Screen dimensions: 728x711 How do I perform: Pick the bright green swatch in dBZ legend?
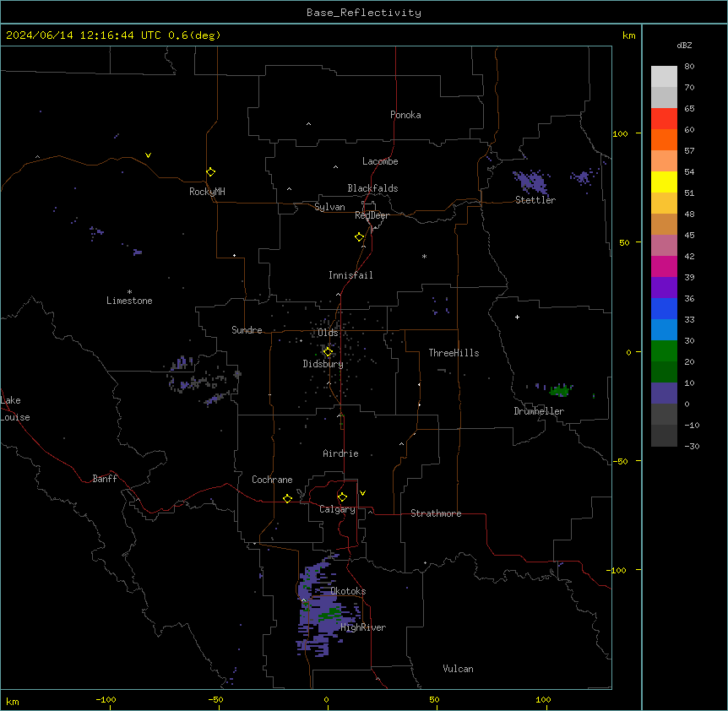coord(664,351)
